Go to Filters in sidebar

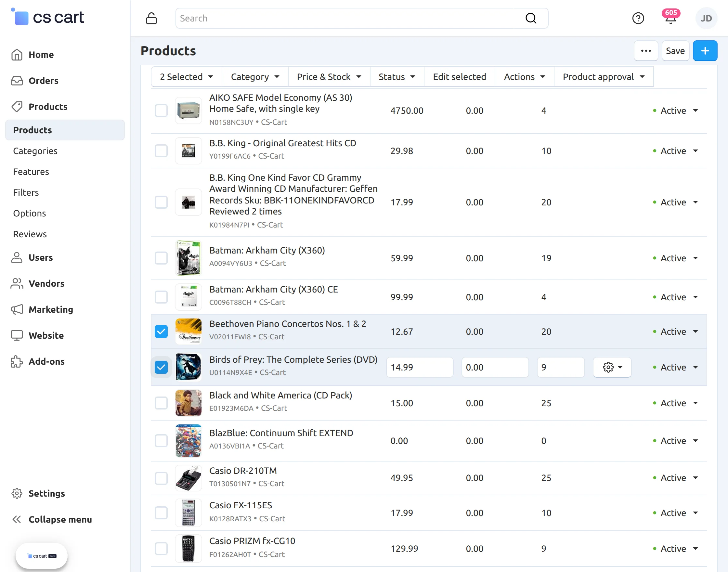click(26, 192)
